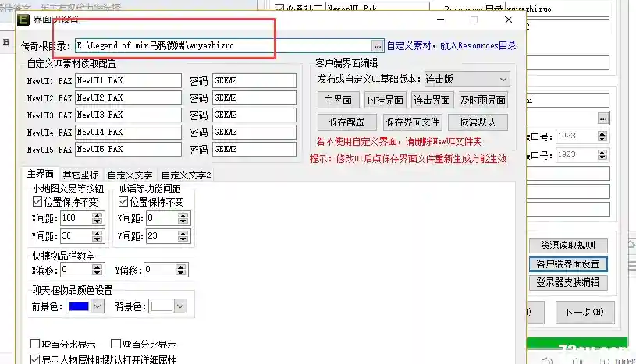Click the password field for NewUI3.PAK
The width and height of the screenshot is (636, 364).
(x=254, y=115)
